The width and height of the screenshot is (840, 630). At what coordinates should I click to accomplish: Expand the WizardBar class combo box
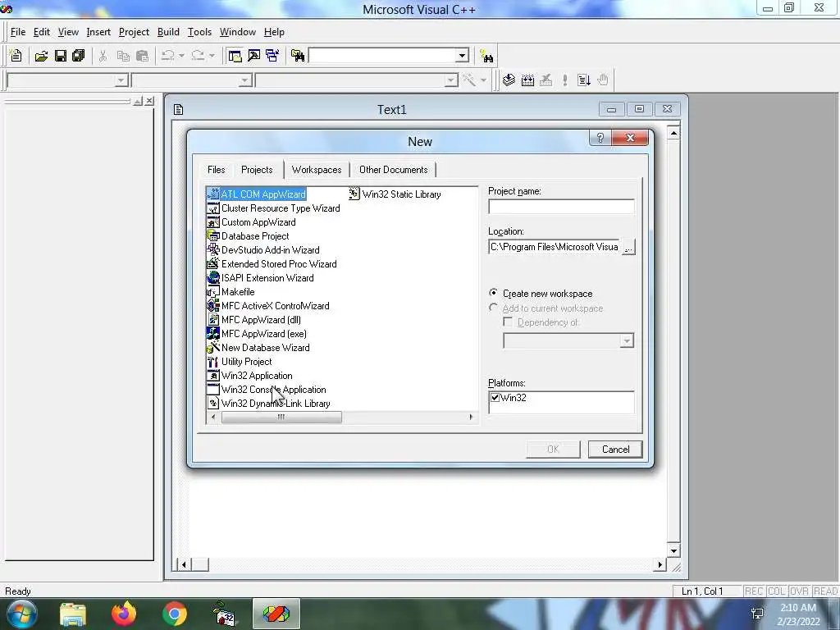121,80
